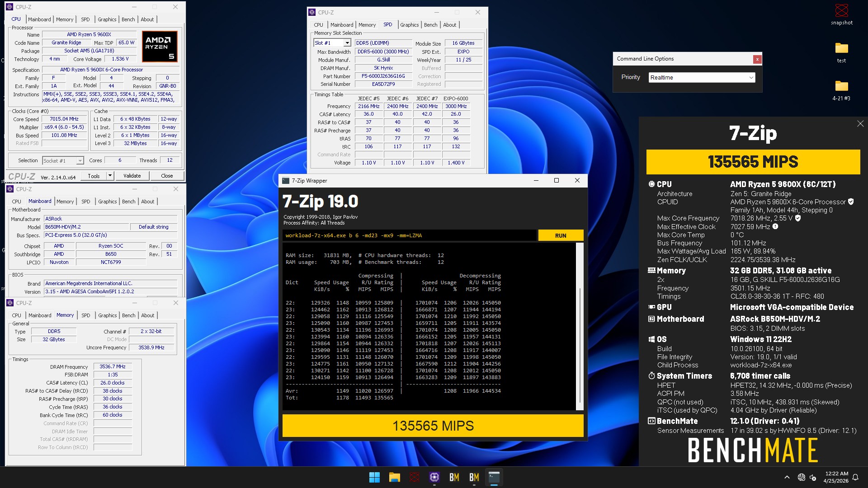The width and height of the screenshot is (868, 488).
Task: Open Memory tab in top CPU-Z window
Action: point(65,19)
